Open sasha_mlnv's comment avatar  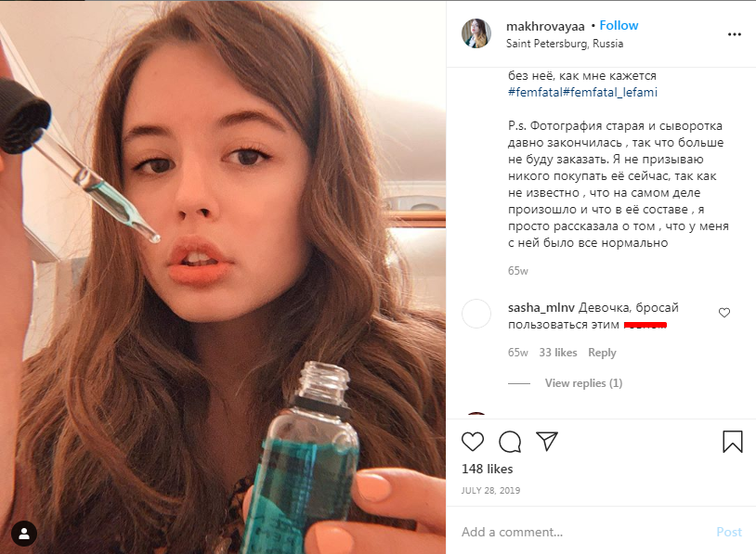tap(476, 314)
